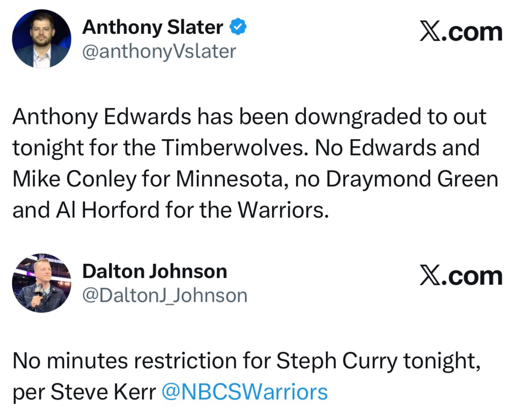Click the name Steve Kerr in tweet
The image size is (525, 420).
(103, 392)
